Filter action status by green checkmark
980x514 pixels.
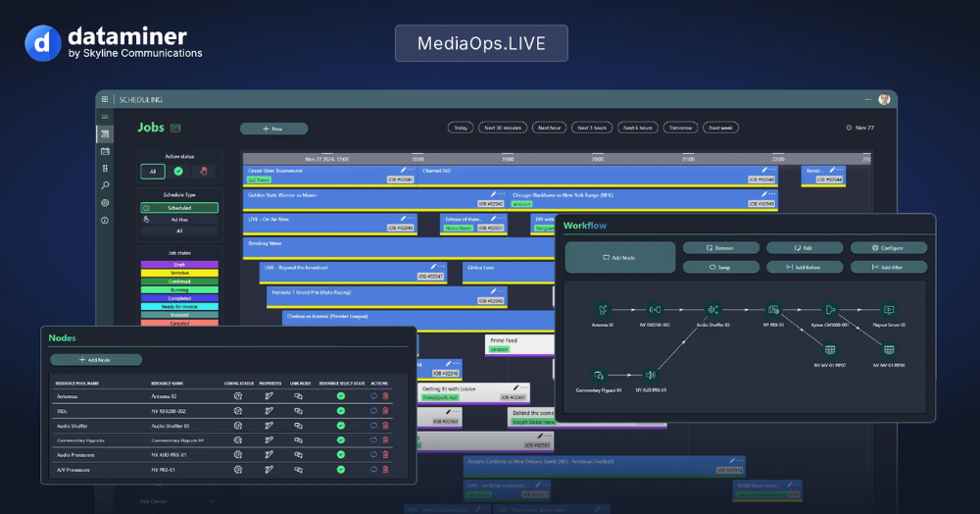click(178, 172)
